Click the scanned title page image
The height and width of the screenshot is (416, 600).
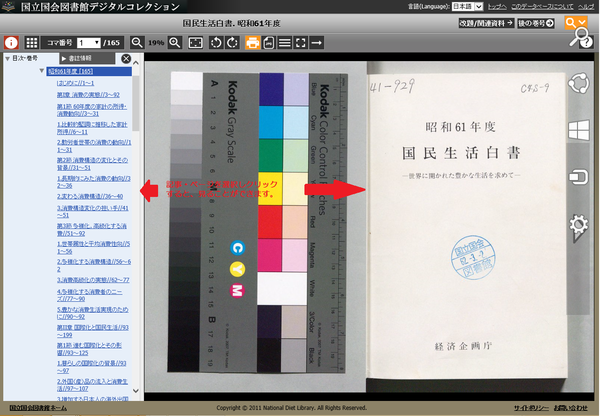[x=466, y=225]
